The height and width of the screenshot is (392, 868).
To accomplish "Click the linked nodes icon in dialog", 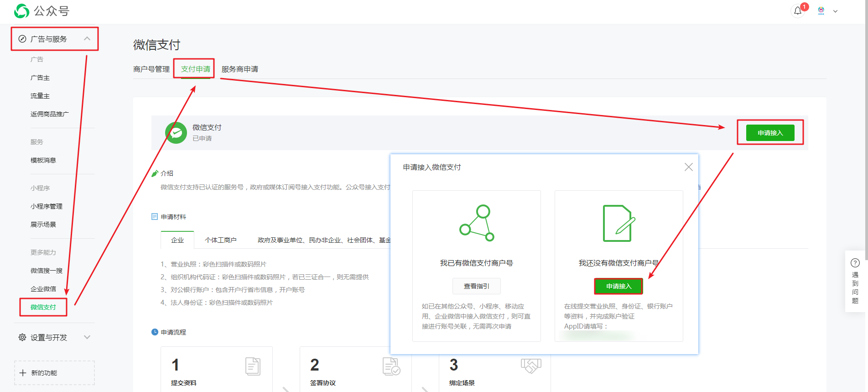I will pyautogui.click(x=477, y=223).
